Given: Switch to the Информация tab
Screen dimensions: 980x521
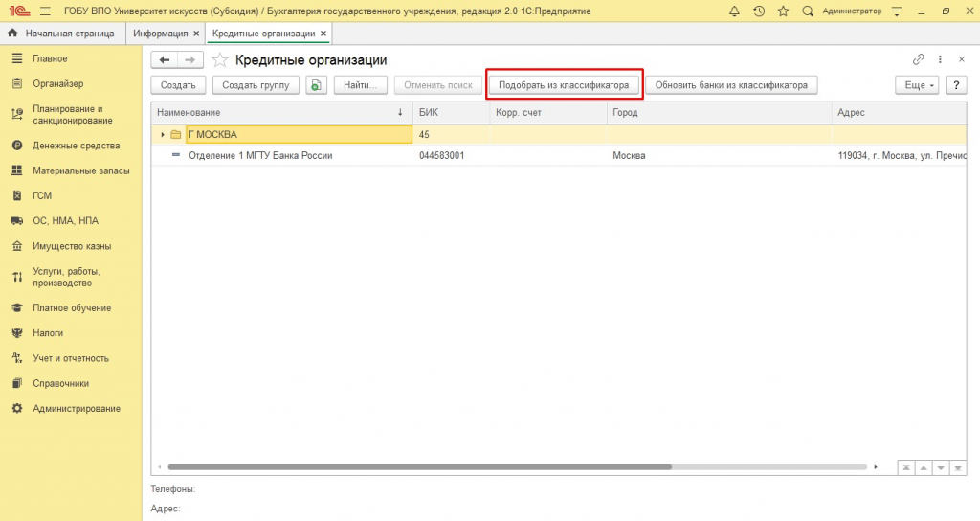Looking at the screenshot, I should coord(162,34).
